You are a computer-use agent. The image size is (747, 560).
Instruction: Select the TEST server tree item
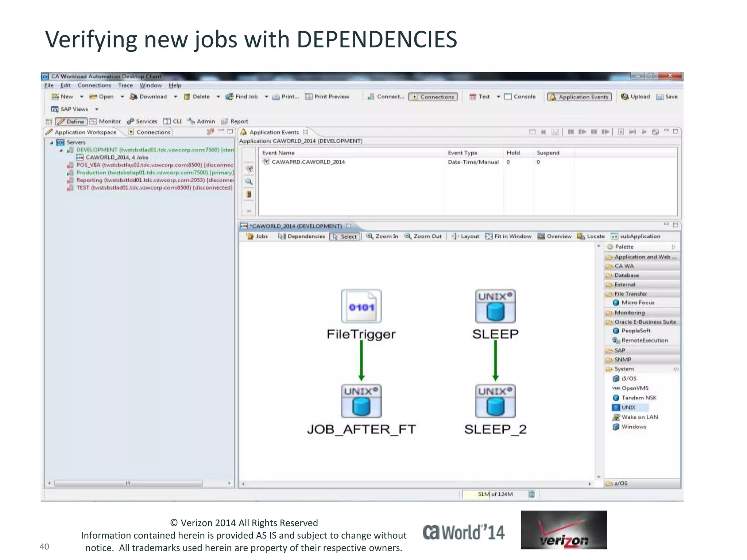pyautogui.click(x=150, y=188)
